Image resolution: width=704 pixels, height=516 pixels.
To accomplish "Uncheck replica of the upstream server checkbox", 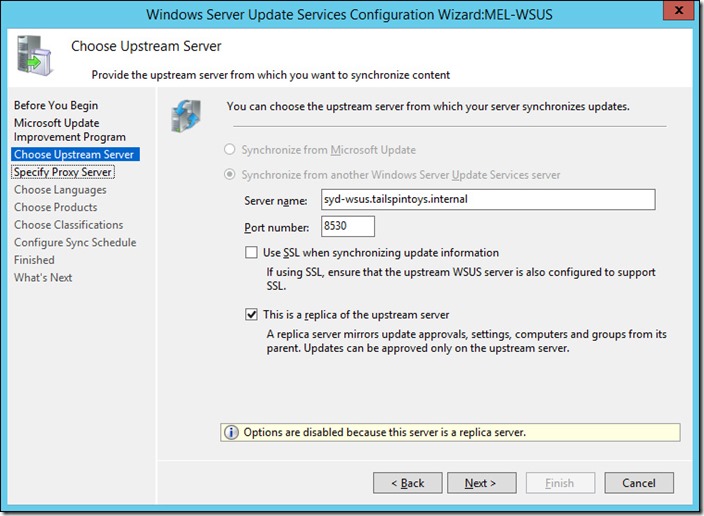I will pos(251,314).
